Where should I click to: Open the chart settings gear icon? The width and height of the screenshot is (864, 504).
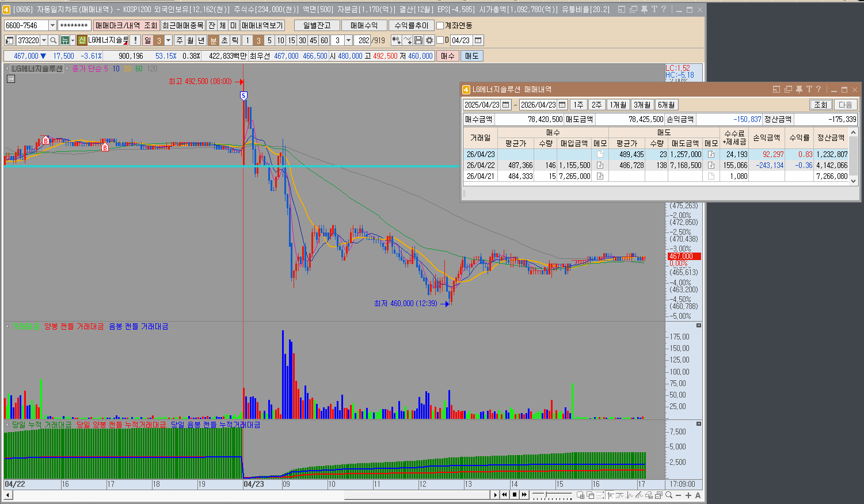429,40
